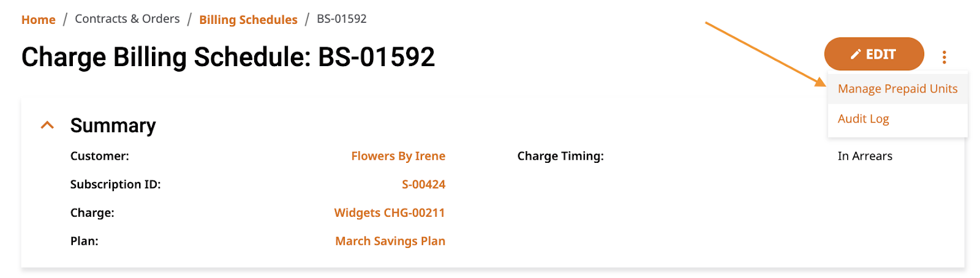The image size is (980, 278).
Task: Select Manage Prepaid Units menu entry
Action: pyautogui.click(x=897, y=89)
